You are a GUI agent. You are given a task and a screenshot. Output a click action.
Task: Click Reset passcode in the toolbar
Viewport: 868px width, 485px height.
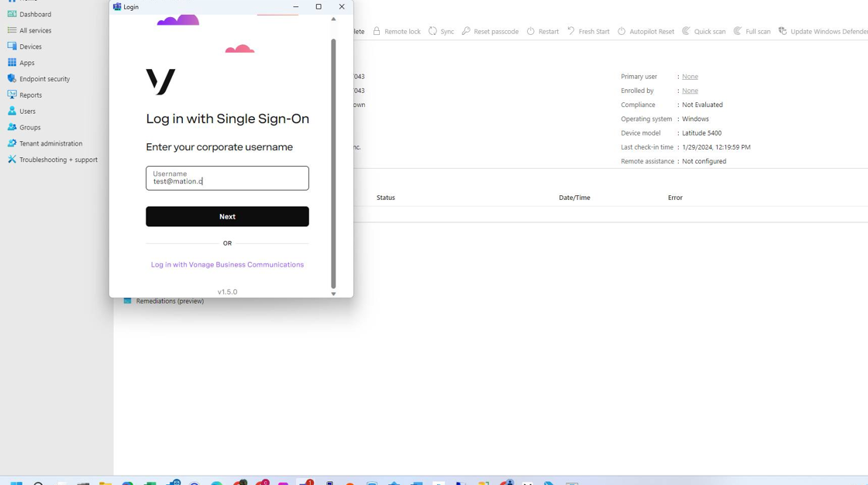click(x=490, y=32)
